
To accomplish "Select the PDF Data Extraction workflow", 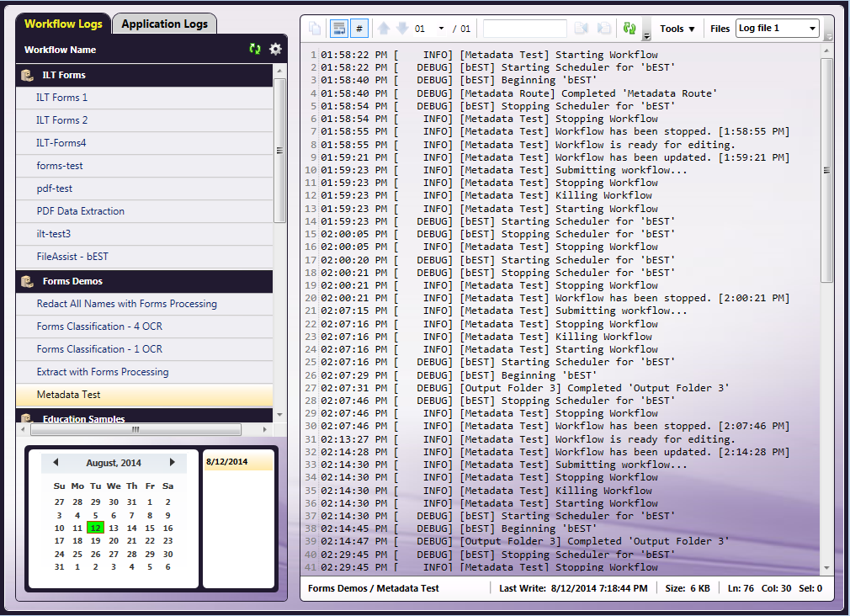I will pyautogui.click(x=144, y=211).
